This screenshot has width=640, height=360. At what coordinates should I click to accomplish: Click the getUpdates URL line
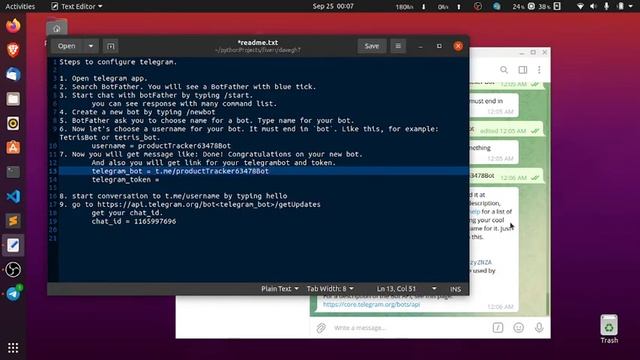190,204
